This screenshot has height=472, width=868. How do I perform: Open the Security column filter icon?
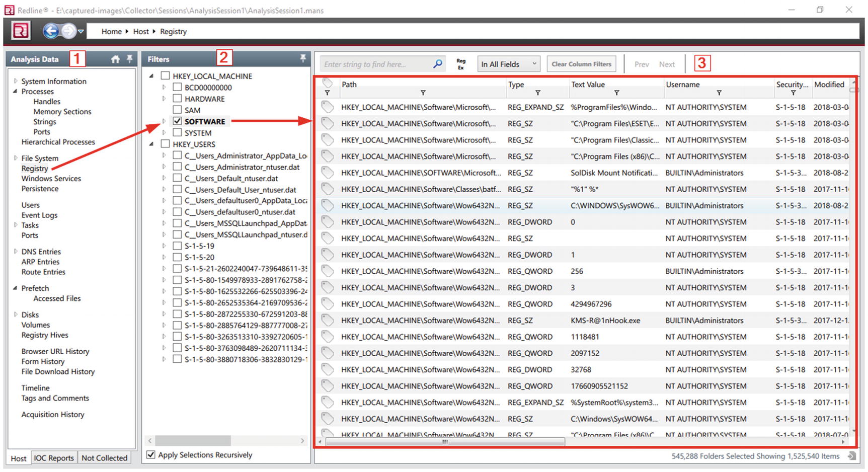793,93
